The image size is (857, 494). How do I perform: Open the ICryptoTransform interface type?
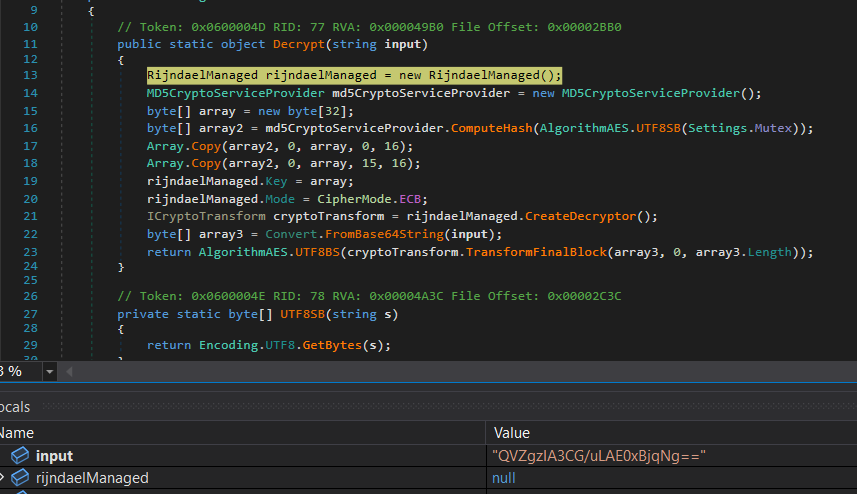[206, 216]
